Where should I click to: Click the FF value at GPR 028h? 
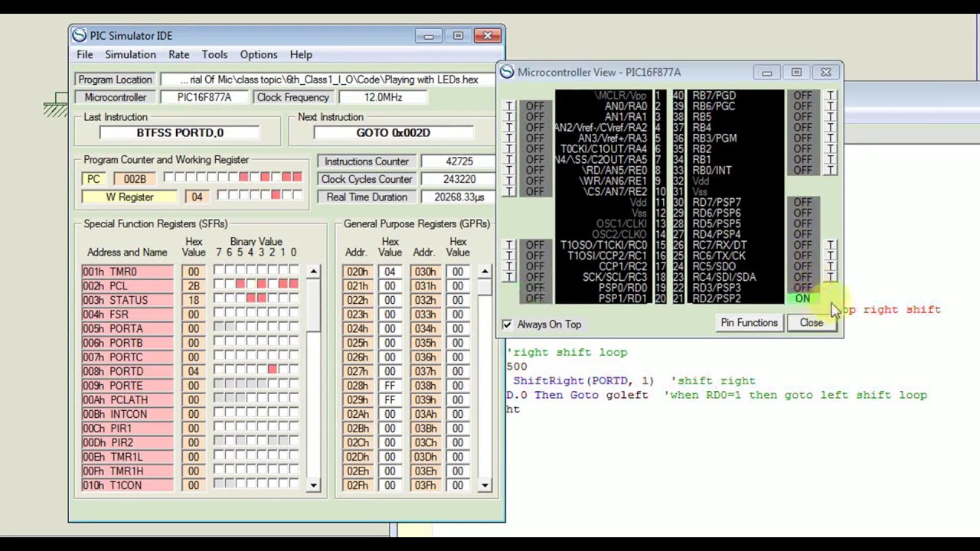coord(390,386)
